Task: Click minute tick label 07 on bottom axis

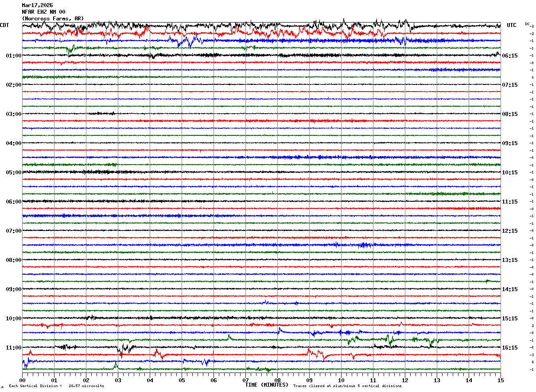Action: tap(245, 380)
